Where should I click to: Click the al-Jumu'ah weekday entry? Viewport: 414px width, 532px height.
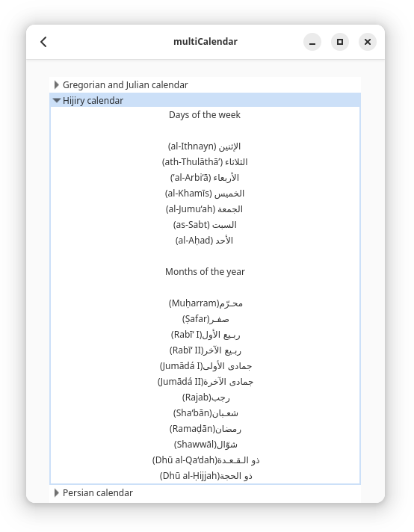[204, 209]
